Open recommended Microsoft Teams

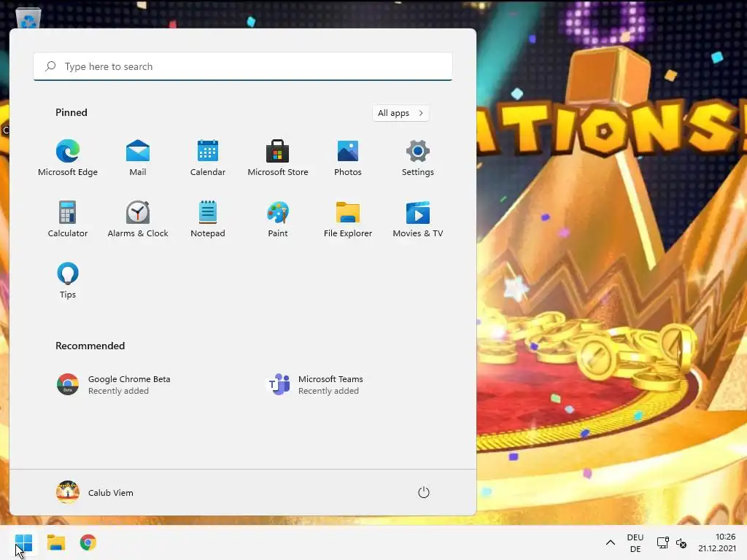[314, 385]
